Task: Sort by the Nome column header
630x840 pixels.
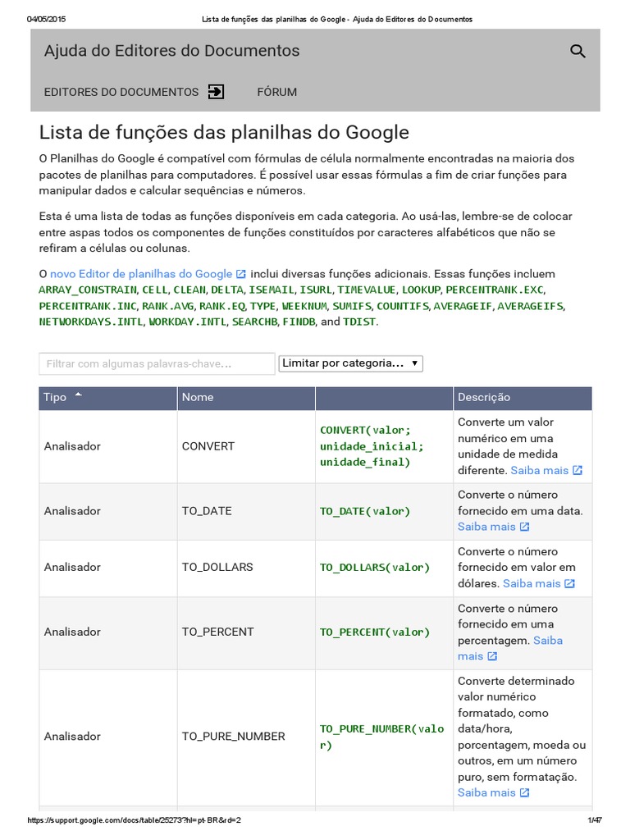Action: [x=198, y=397]
